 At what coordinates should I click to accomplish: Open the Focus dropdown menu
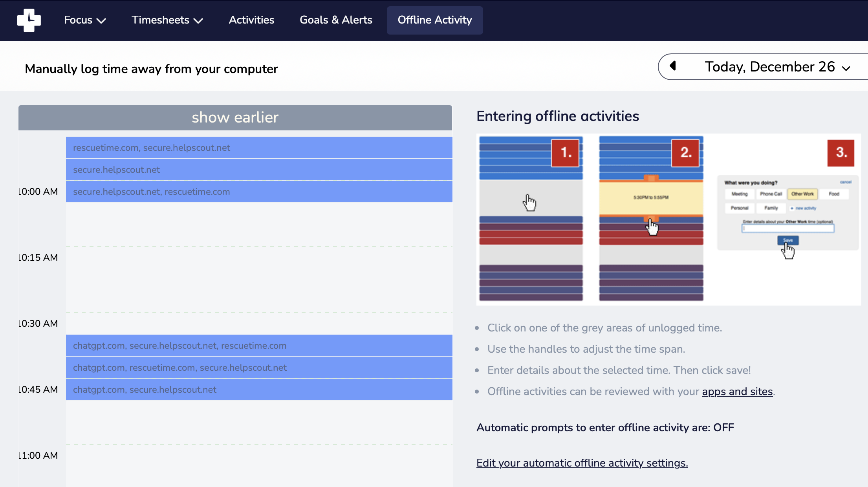[84, 20]
